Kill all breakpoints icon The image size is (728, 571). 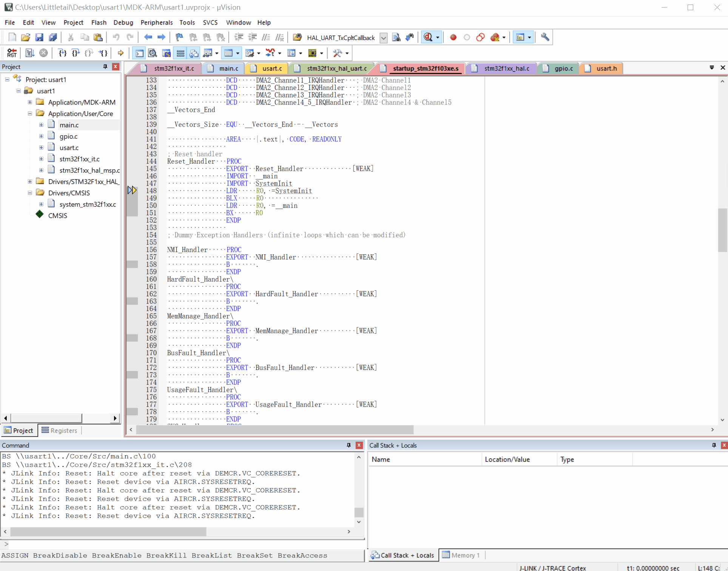(x=495, y=37)
